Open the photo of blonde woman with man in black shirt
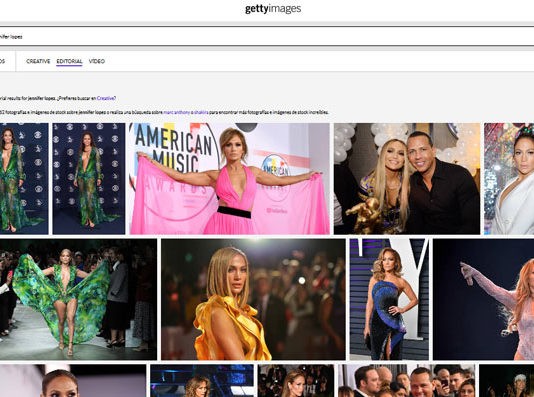The height and width of the screenshot is (397, 534). click(x=407, y=179)
